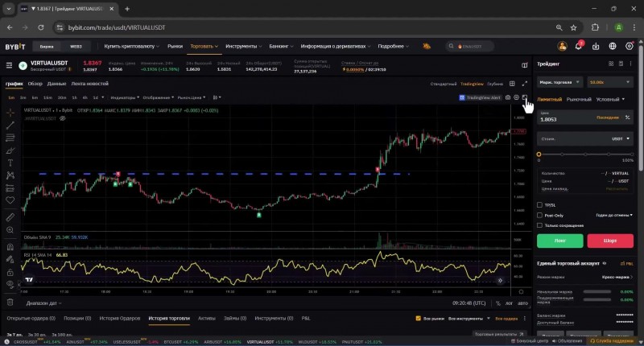
Task: Expand chart with the diagonal arrows icon
Action: tap(525, 84)
